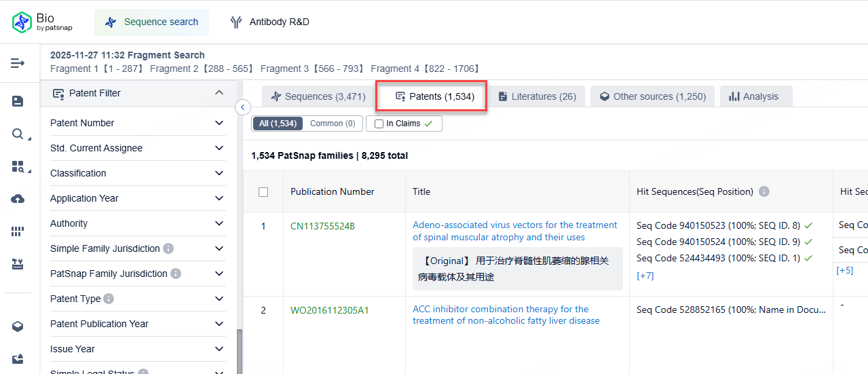Expand the left sidebar menu icon
The height and width of the screenshot is (374, 868).
[x=18, y=63]
